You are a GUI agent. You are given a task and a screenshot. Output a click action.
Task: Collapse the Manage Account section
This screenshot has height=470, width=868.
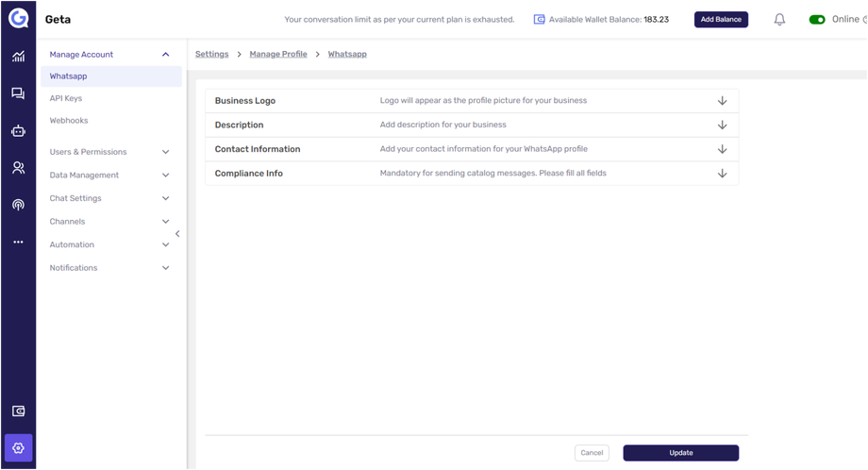click(x=165, y=55)
